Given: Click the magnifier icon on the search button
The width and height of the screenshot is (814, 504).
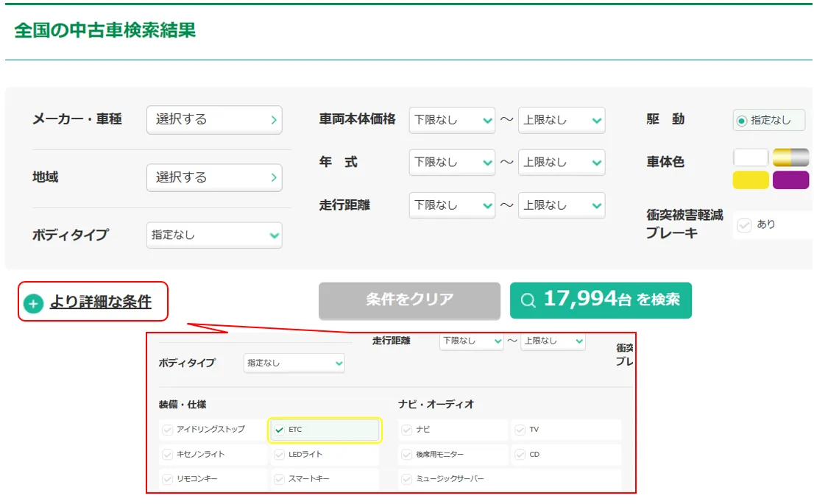Looking at the screenshot, I should pos(528,300).
